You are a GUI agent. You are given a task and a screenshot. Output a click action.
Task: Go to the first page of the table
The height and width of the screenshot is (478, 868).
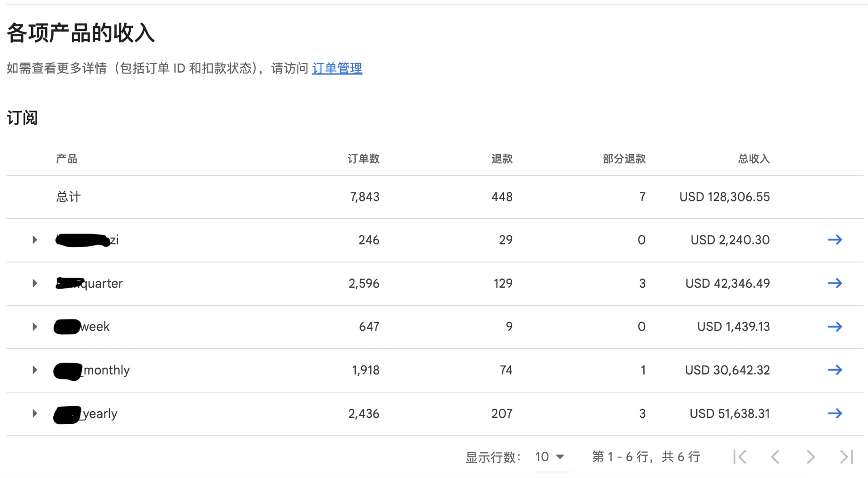(739, 457)
